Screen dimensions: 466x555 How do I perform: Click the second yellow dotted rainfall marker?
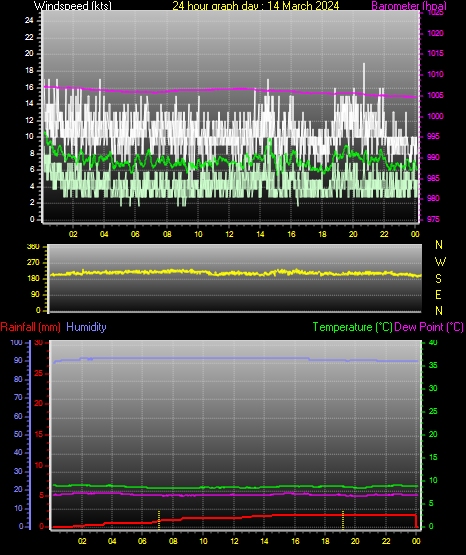pos(343,520)
